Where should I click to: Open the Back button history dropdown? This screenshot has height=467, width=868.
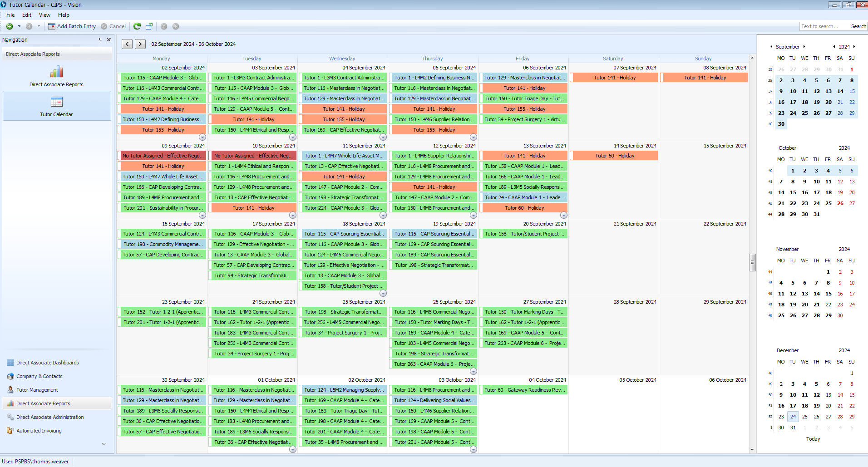pos(19,26)
